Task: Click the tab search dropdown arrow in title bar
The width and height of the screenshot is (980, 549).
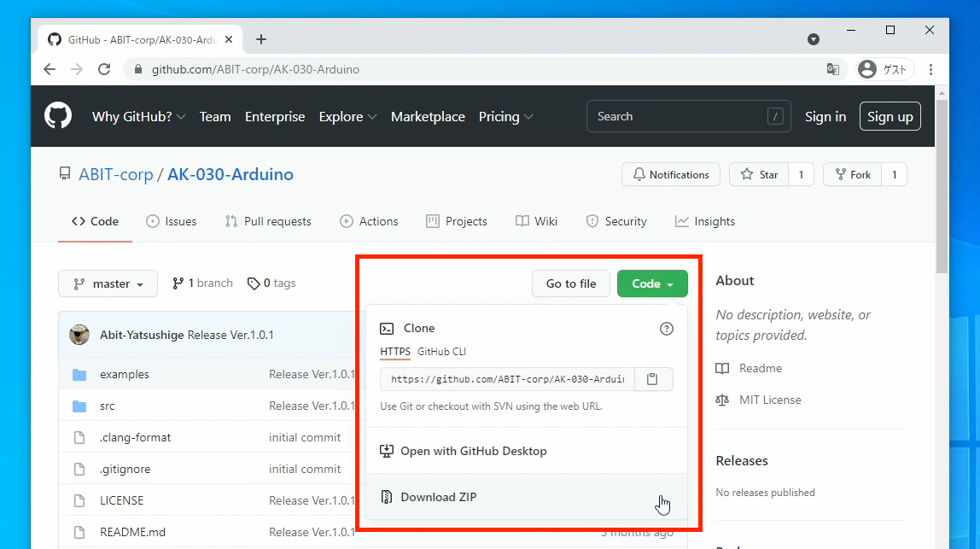Action: pos(814,39)
